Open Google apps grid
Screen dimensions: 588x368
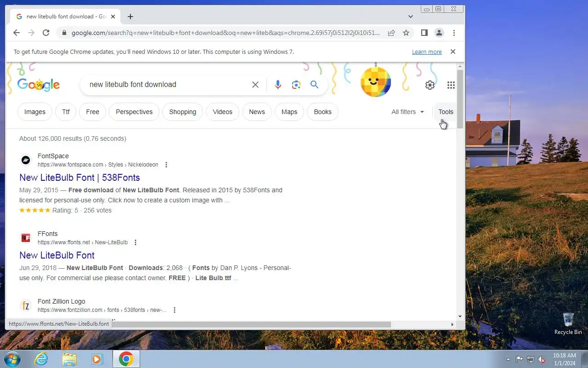point(451,85)
